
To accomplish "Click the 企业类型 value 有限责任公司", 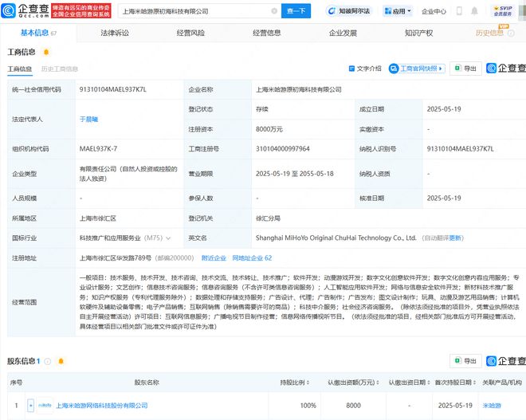I will click(x=128, y=174).
